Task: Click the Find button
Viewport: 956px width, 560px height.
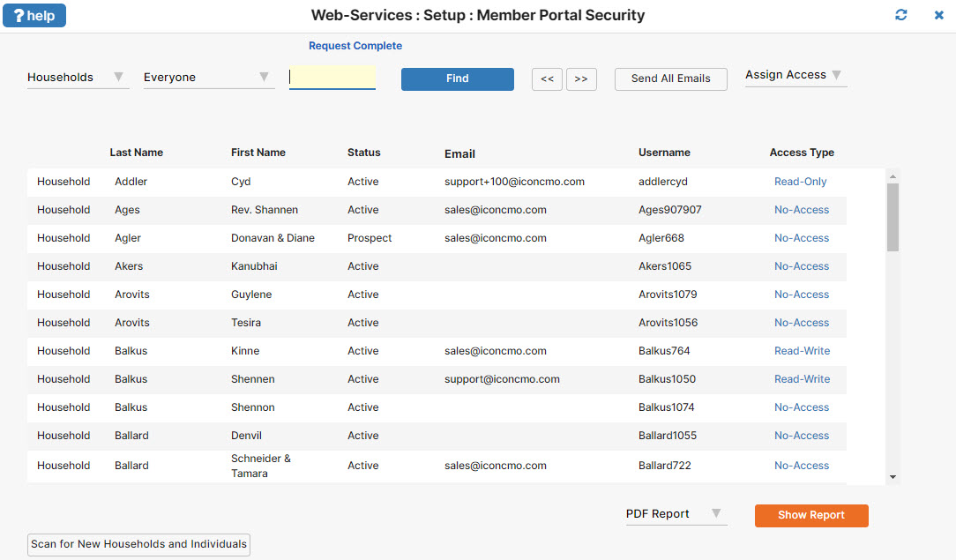Action: (457, 78)
